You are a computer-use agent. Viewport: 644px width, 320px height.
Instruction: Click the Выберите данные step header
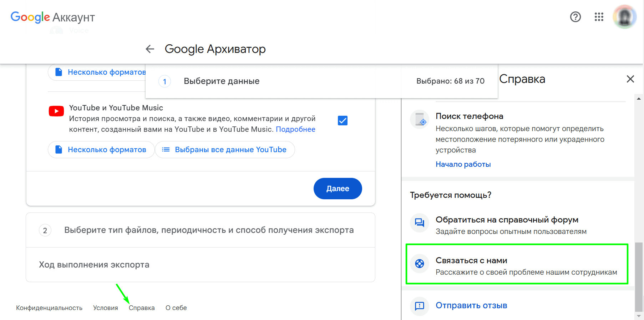[222, 81]
